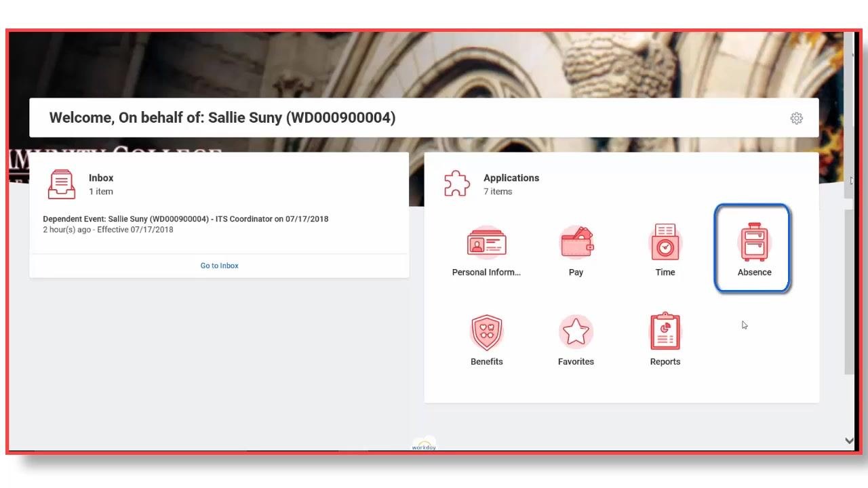
Task: Click the Inbox heading
Action: (x=101, y=178)
